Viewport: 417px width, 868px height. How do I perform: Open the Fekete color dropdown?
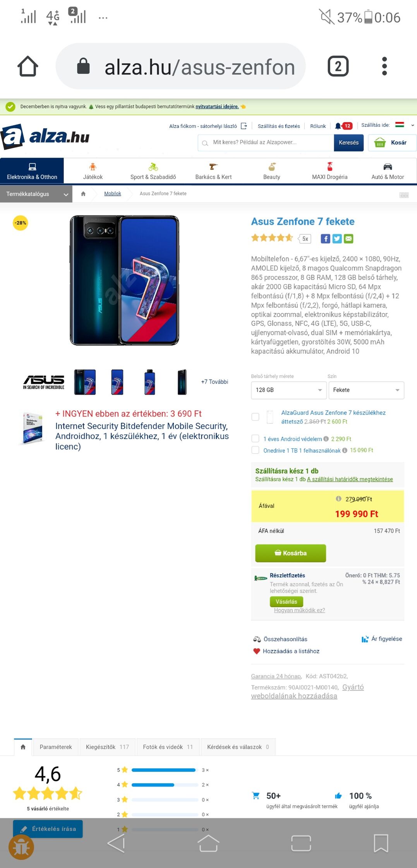pyautogui.click(x=366, y=390)
